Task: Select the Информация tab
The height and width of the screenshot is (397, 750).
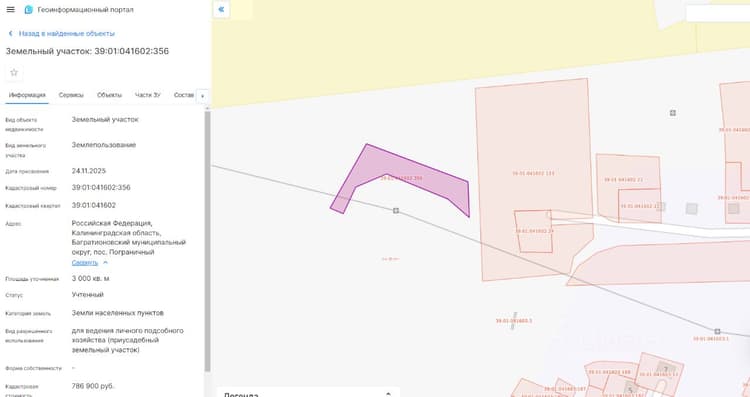Action: click(27, 95)
